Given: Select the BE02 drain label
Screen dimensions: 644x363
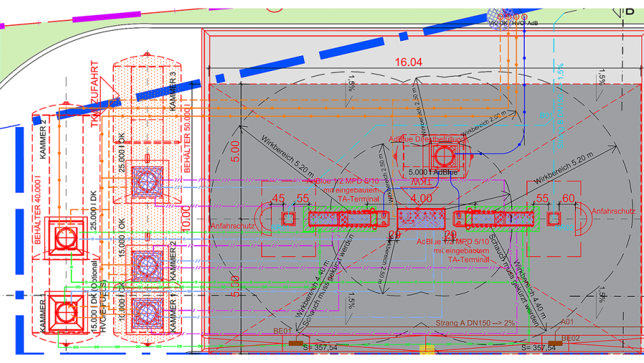Looking at the screenshot, I should (x=570, y=338).
